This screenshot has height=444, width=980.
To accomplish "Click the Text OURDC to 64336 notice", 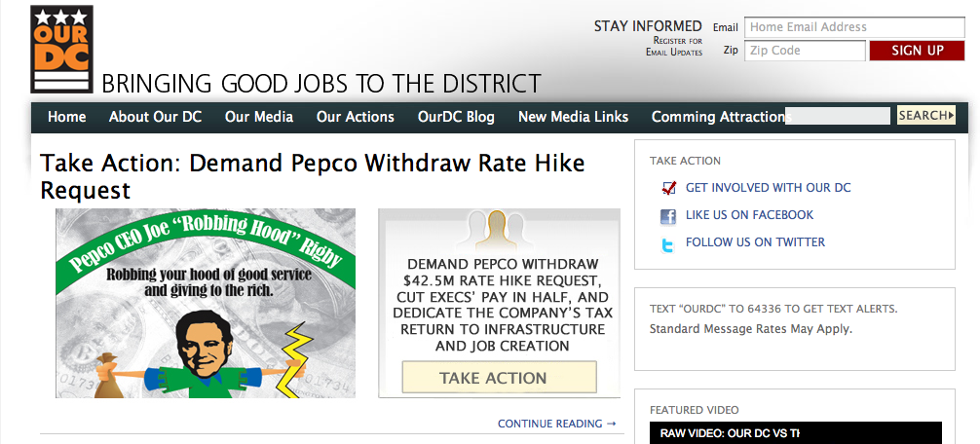I will (773, 309).
